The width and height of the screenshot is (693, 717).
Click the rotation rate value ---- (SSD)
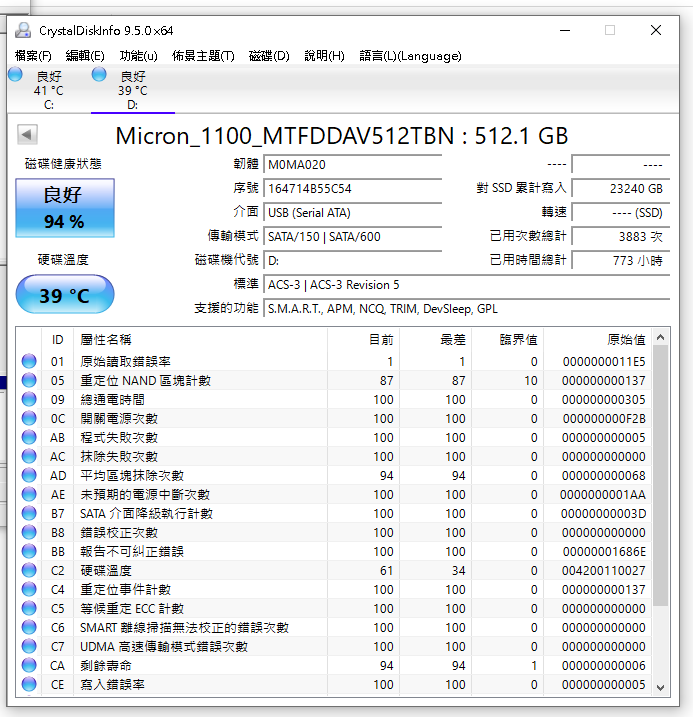621,213
